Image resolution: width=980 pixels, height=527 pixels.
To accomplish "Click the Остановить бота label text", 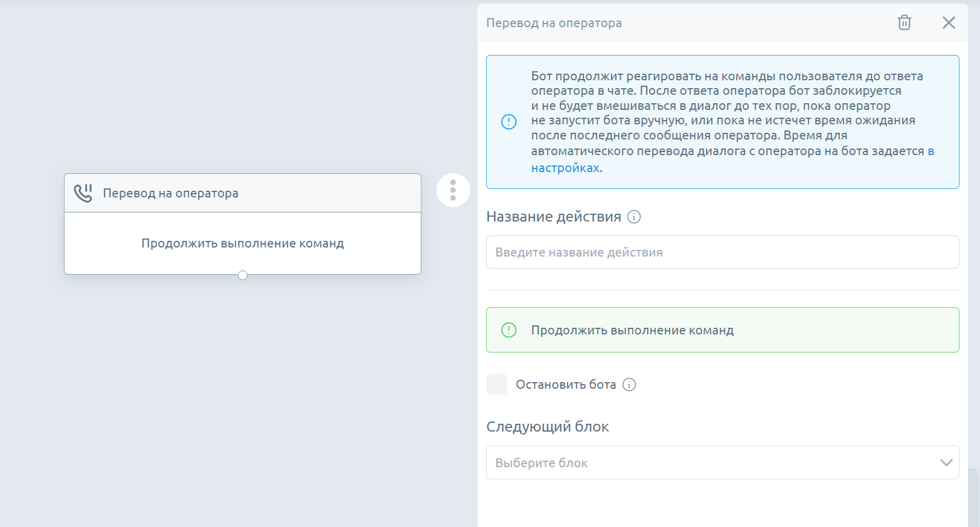I will pyautogui.click(x=565, y=385).
